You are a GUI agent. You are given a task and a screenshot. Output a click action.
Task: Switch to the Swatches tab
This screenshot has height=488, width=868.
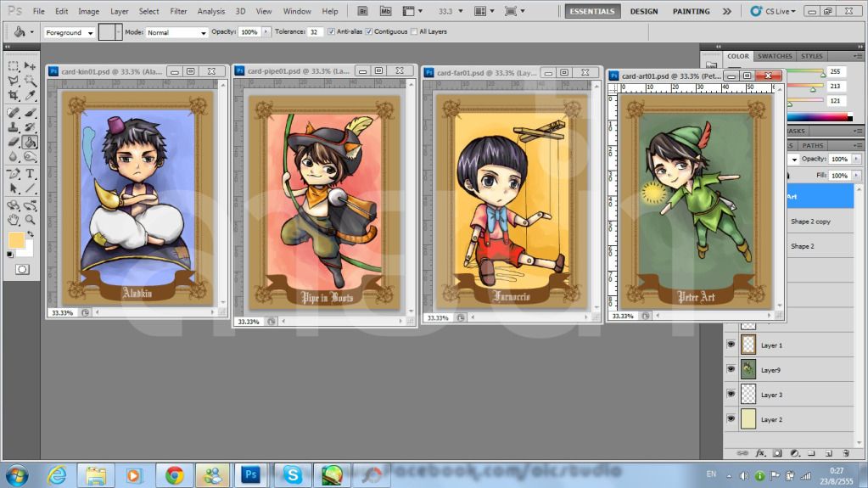tap(775, 56)
